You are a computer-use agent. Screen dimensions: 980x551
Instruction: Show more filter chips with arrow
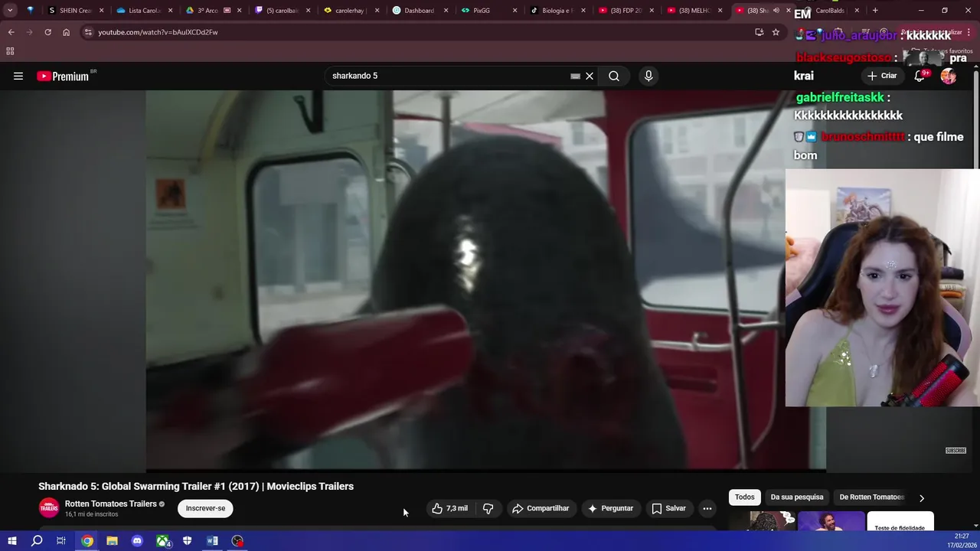click(x=922, y=497)
